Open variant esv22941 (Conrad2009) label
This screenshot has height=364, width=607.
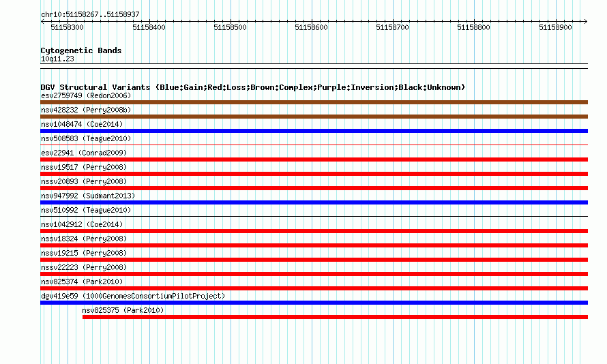click(84, 153)
